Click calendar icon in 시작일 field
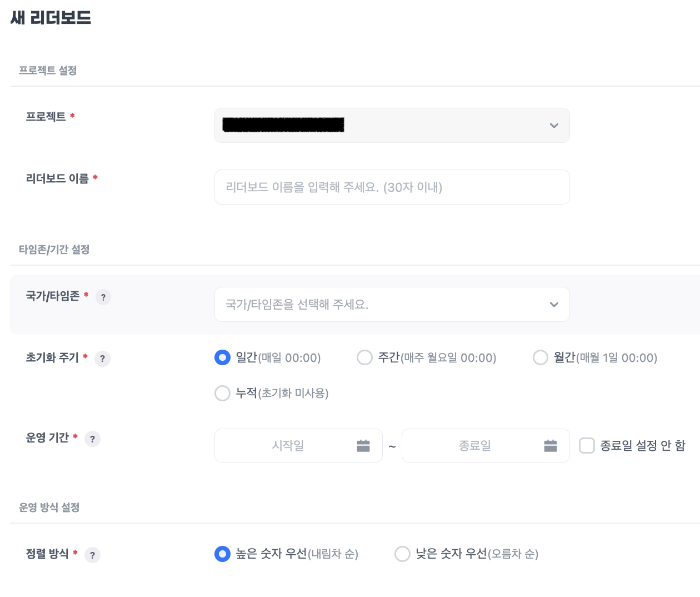The image size is (700, 597). [x=363, y=446]
